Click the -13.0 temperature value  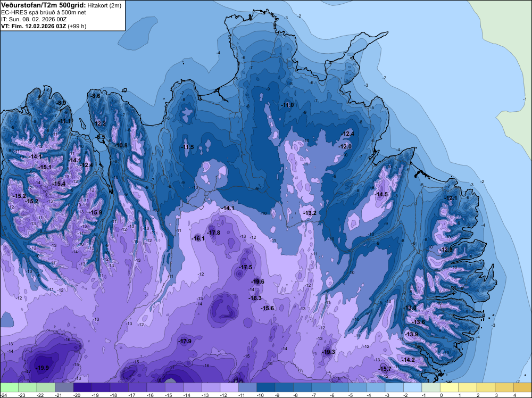410,308
